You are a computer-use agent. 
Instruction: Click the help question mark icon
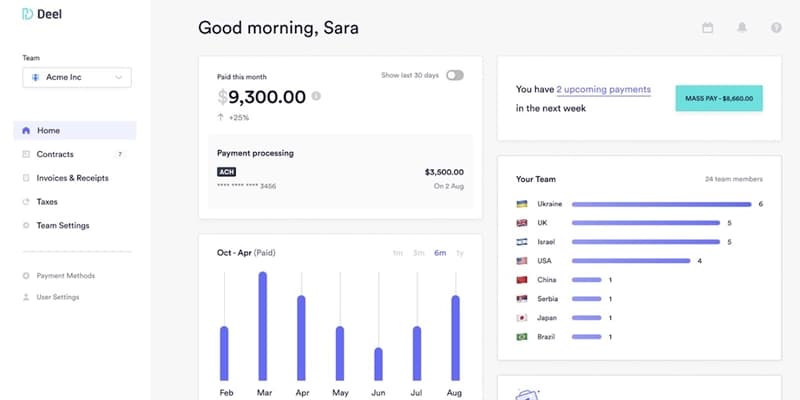776,28
